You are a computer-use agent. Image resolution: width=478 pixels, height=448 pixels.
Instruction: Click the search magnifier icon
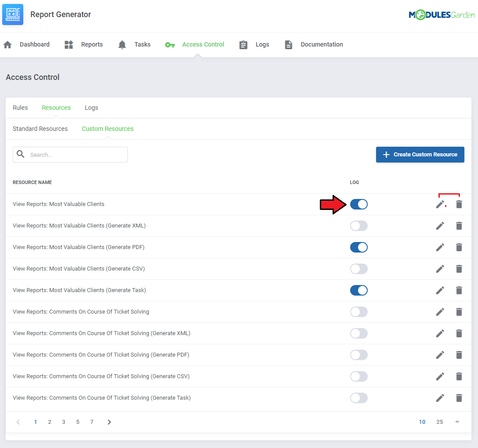20,154
